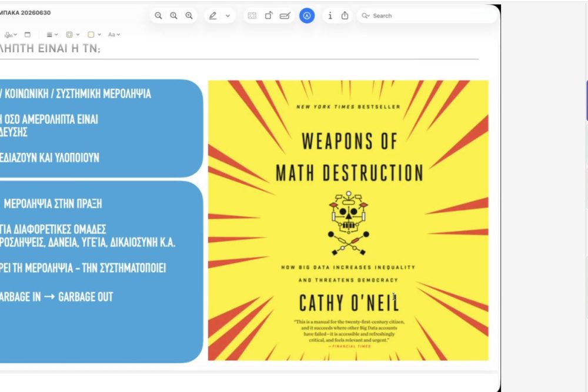Click 'HOW BIG DATA INCREASES INEQUALITY' subtitle
The image size is (588, 392).
coord(348,267)
